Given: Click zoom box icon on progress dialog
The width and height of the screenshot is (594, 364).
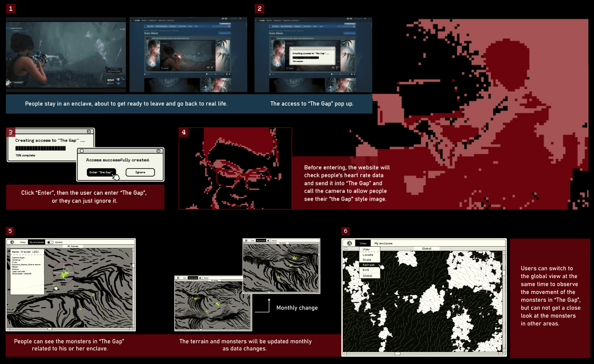Looking at the screenshot, I should tap(89, 131).
